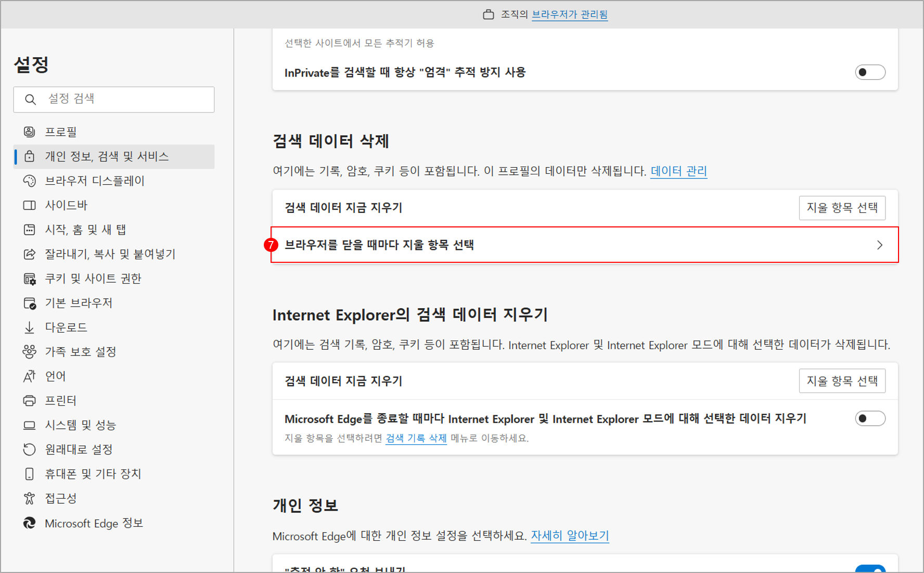This screenshot has height=573, width=924.
Task: Click the printer icon in the sidebar
Action: pos(30,401)
